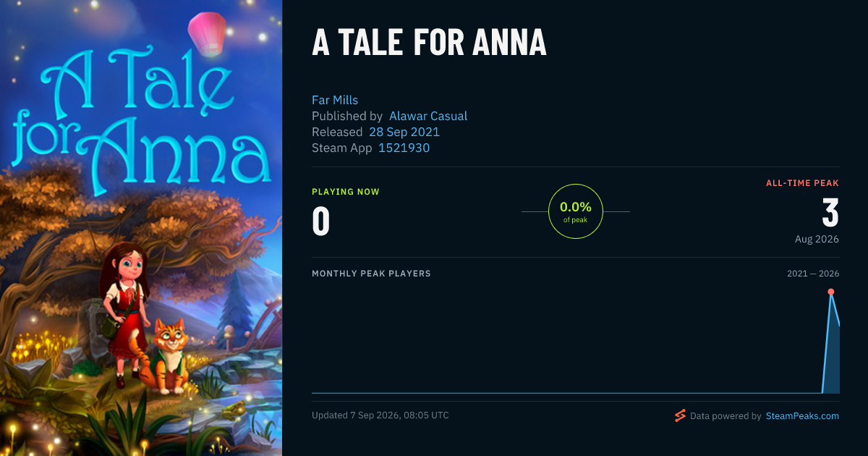Click the Updated 7 Sep 2026 timestamp
Screen dimensions: 868x456
(380, 415)
